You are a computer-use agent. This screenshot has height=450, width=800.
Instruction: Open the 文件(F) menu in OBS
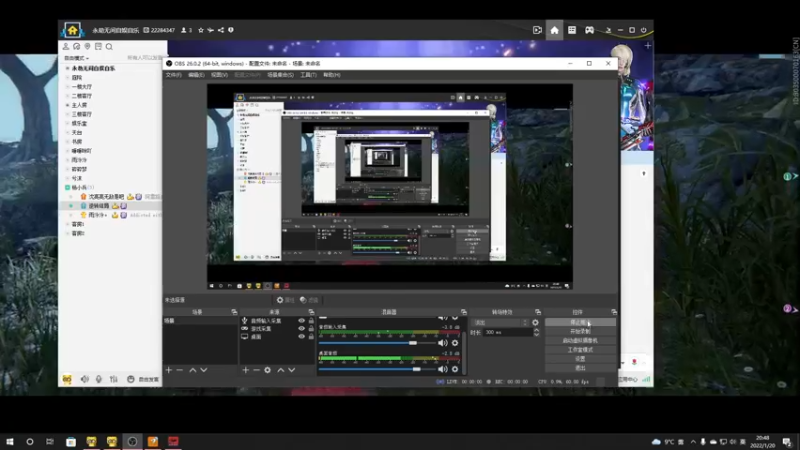(x=173, y=75)
